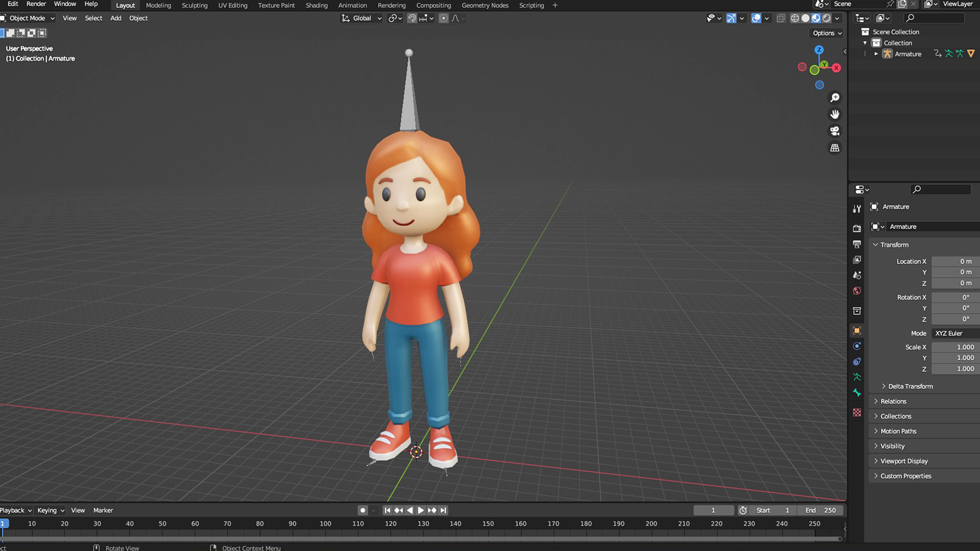Viewport: 980px width, 551px height.
Task: Click the Scale X value field
Action: 956,347
